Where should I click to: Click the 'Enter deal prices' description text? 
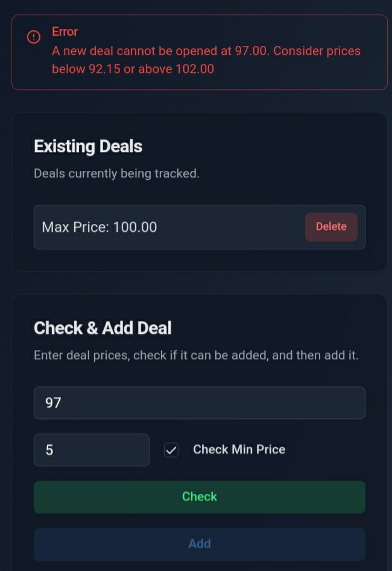coord(196,355)
